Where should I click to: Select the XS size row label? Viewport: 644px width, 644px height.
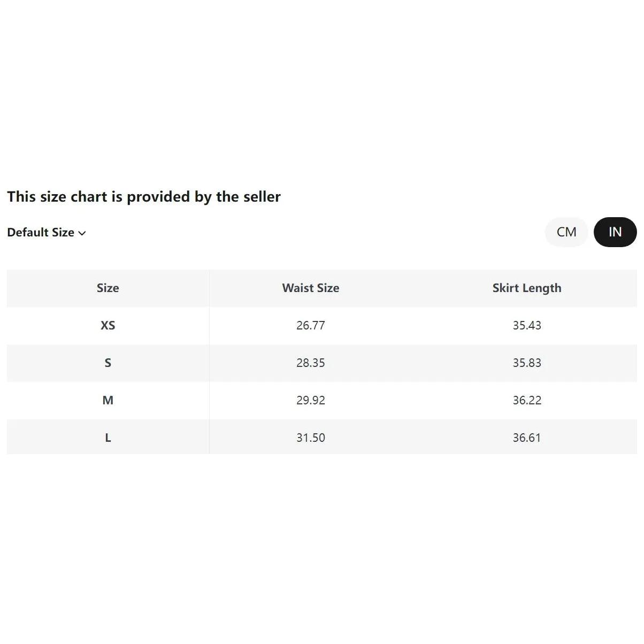(x=108, y=325)
